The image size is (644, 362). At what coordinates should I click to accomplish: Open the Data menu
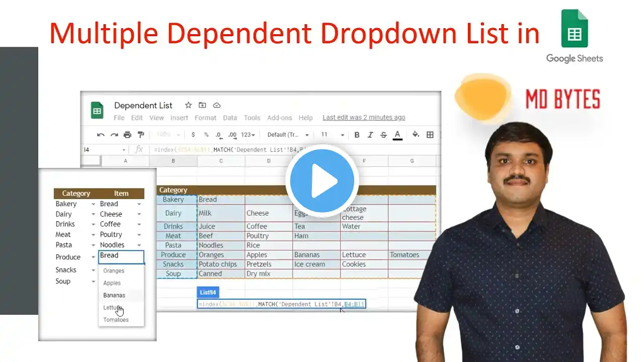[x=230, y=118]
